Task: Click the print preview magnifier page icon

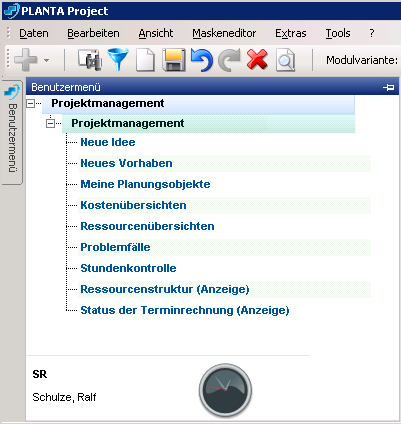Action: pyautogui.click(x=285, y=60)
